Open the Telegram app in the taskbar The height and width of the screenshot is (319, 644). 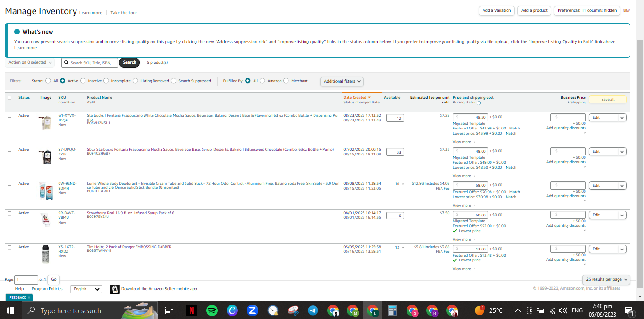(313, 310)
